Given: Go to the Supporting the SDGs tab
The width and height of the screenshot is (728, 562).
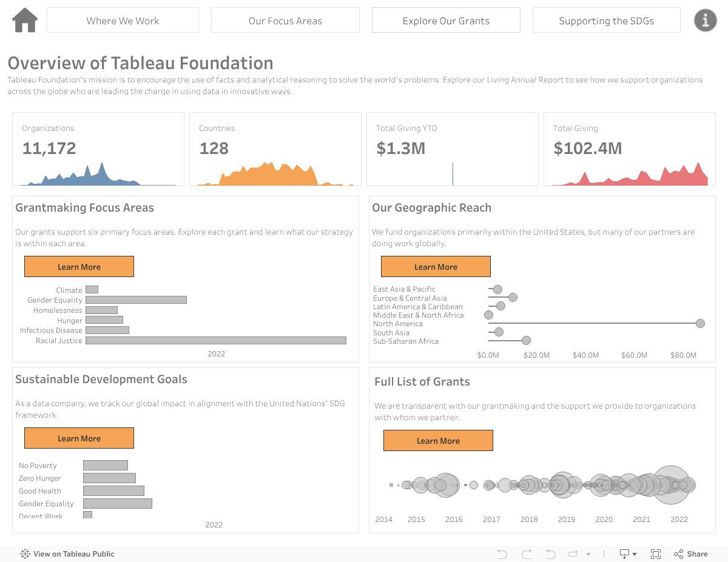Looking at the screenshot, I should tap(607, 20).
